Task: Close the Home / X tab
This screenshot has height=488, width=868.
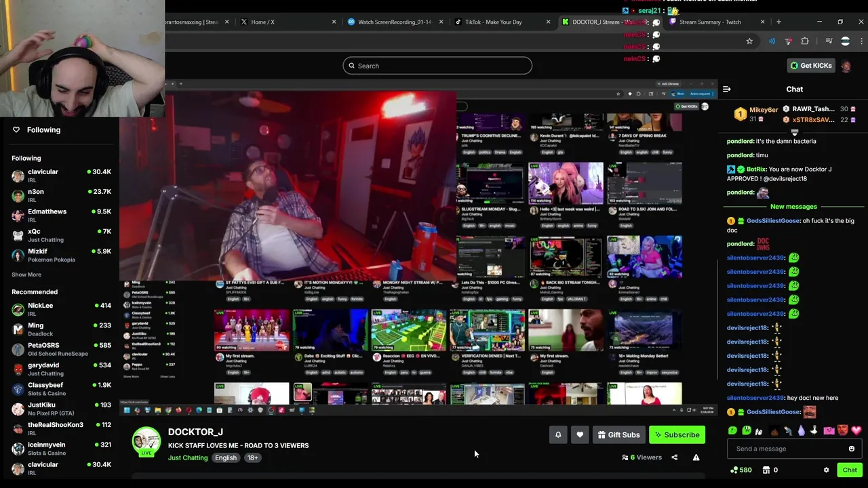Action: (334, 22)
